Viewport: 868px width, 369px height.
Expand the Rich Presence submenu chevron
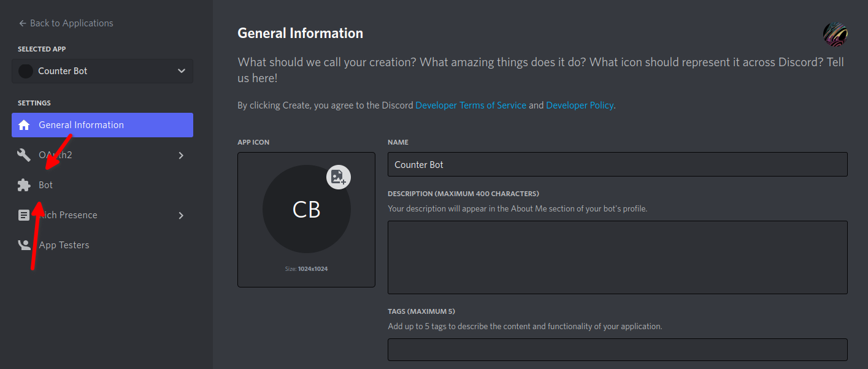[x=181, y=215]
